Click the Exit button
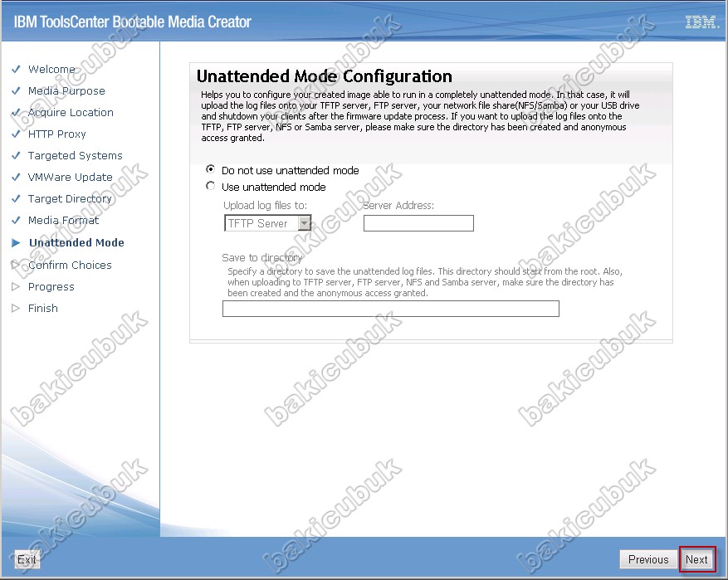Image resolution: width=728 pixels, height=580 pixels. point(27,559)
